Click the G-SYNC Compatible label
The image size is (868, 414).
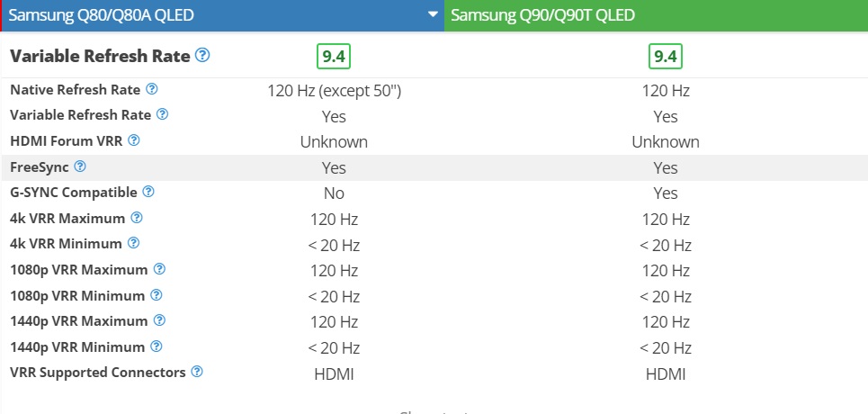coord(74,193)
